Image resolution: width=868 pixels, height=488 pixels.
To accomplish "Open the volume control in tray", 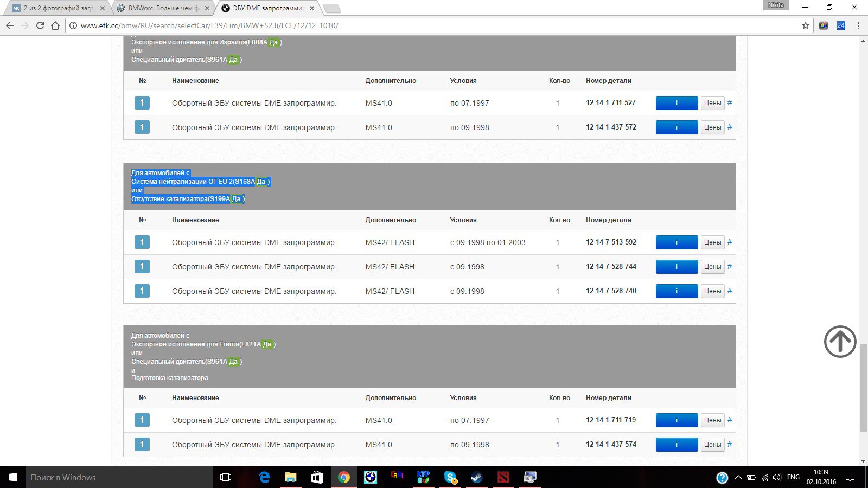I will point(777,477).
